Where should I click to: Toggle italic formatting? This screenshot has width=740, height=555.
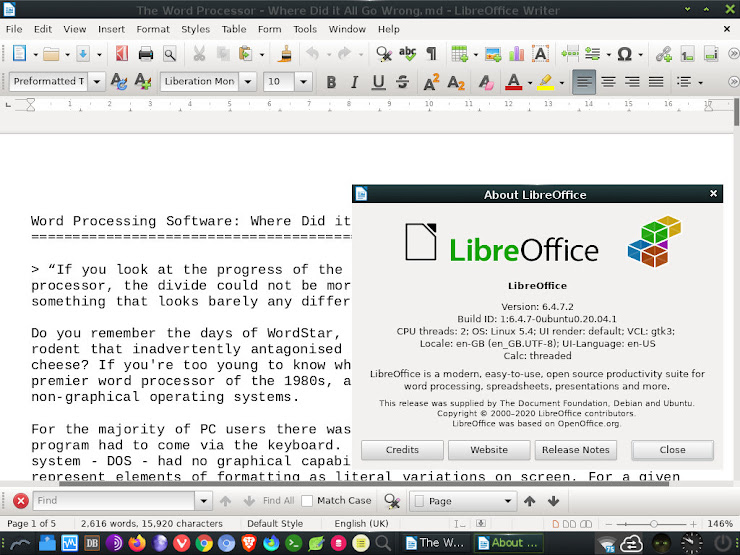[354, 82]
